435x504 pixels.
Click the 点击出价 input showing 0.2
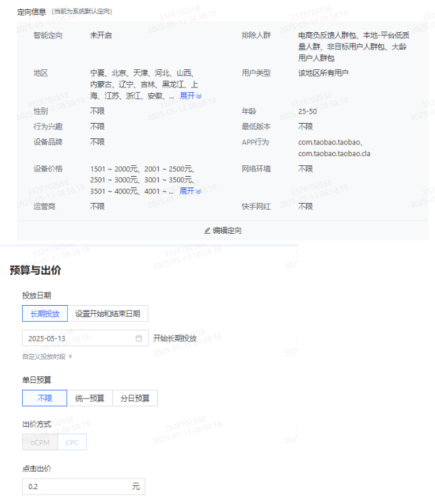click(x=83, y=487)
